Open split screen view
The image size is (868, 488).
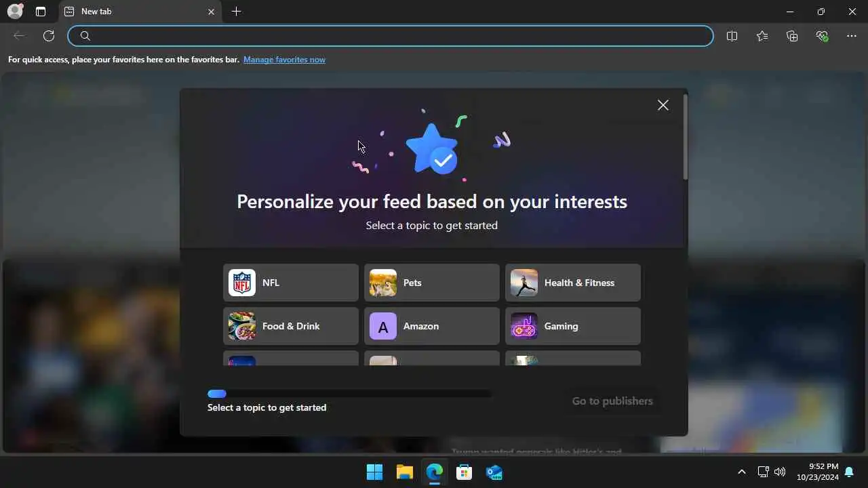[732, 36]
